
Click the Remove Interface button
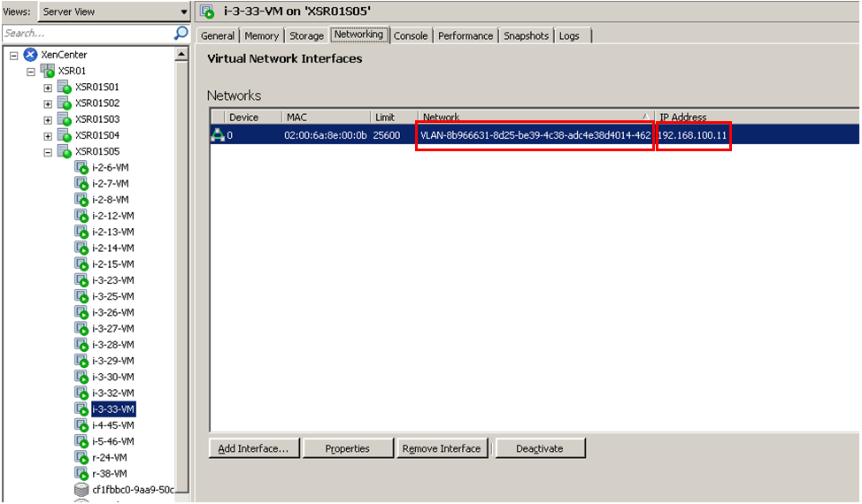[441, 448]
